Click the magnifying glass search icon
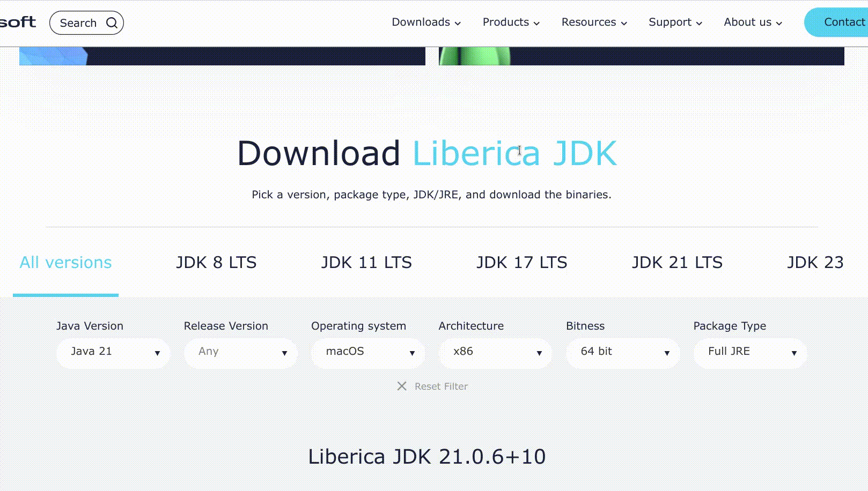The width and height of the screenshot is (868, 491). [x=112, y=23]
